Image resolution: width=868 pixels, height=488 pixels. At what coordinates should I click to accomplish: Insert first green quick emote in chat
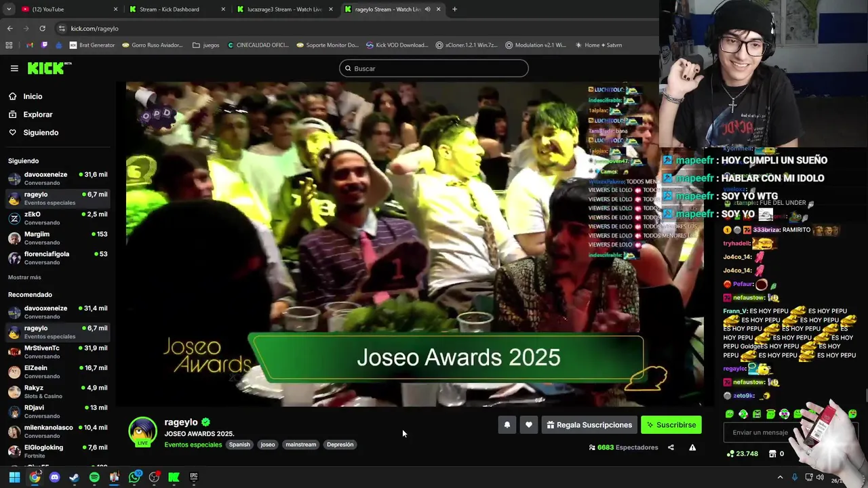coord(730,414)
